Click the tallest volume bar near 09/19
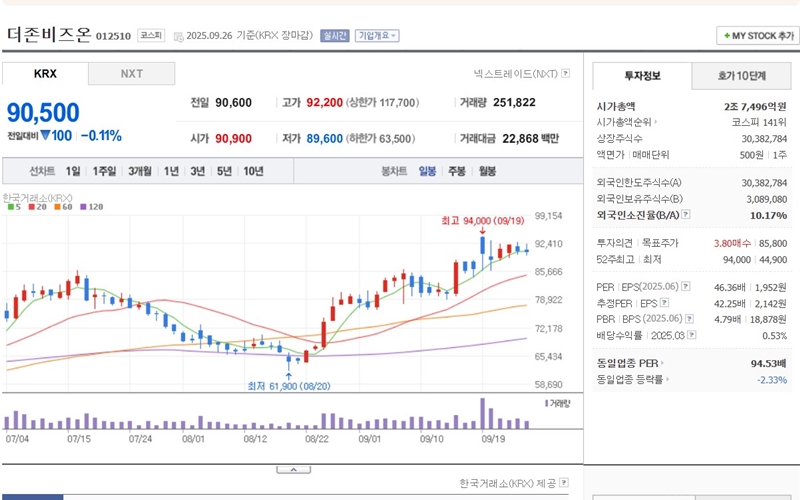Image resolution: width=800 pixels, height=500 pixels. [x=483, y=413]
